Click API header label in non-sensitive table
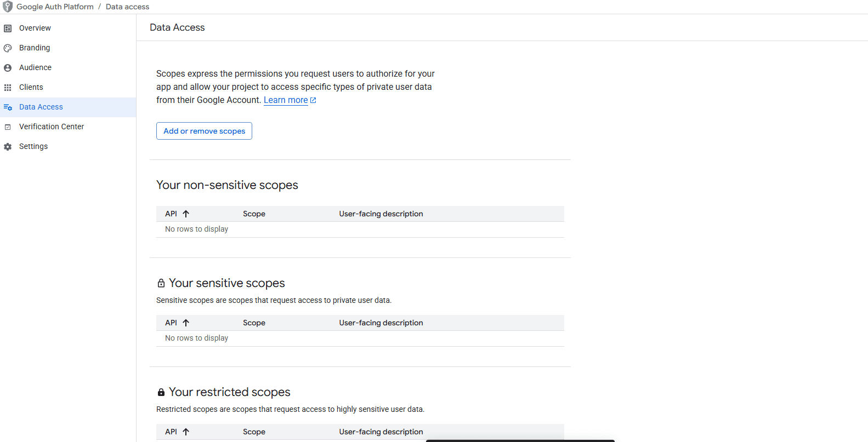Screen dimensions: 868x442 click(x=171, y=214)
